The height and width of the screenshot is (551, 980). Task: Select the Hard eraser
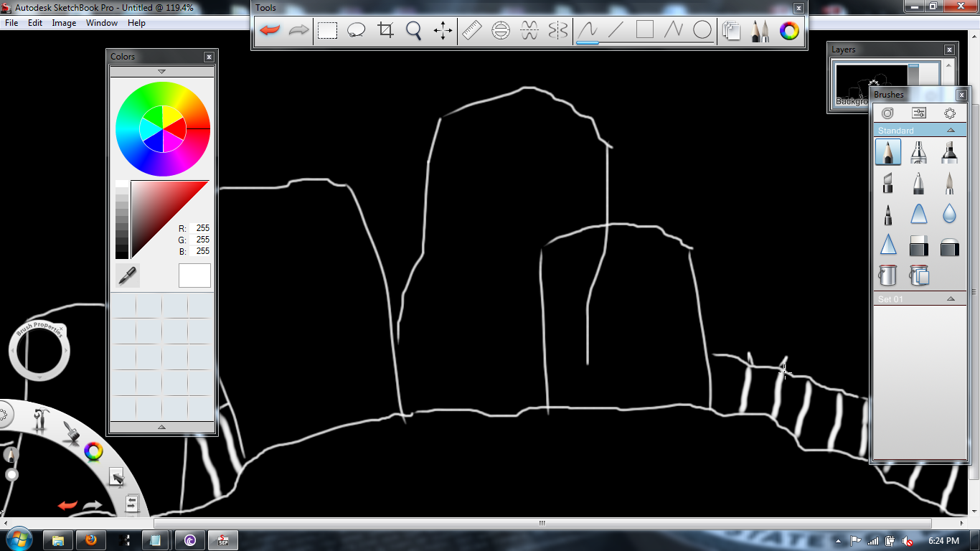pyautogui.click(x=918, y=246)
